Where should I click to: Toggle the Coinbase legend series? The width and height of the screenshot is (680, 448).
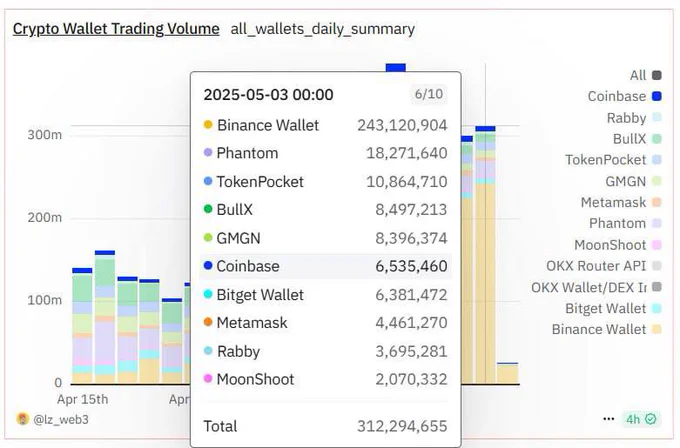click(624, 96)
